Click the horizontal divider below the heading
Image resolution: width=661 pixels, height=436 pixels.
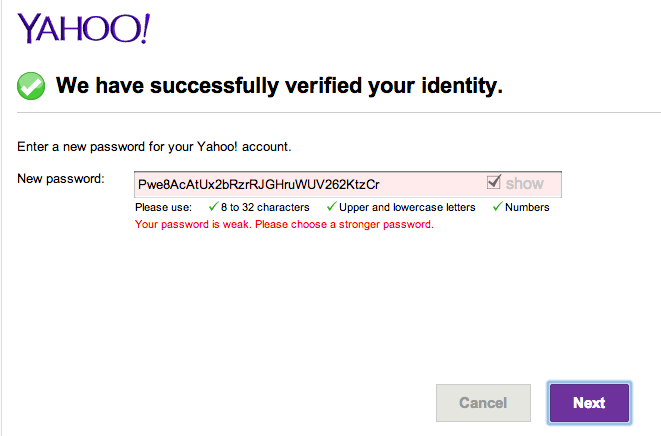(x=330, y=113)
